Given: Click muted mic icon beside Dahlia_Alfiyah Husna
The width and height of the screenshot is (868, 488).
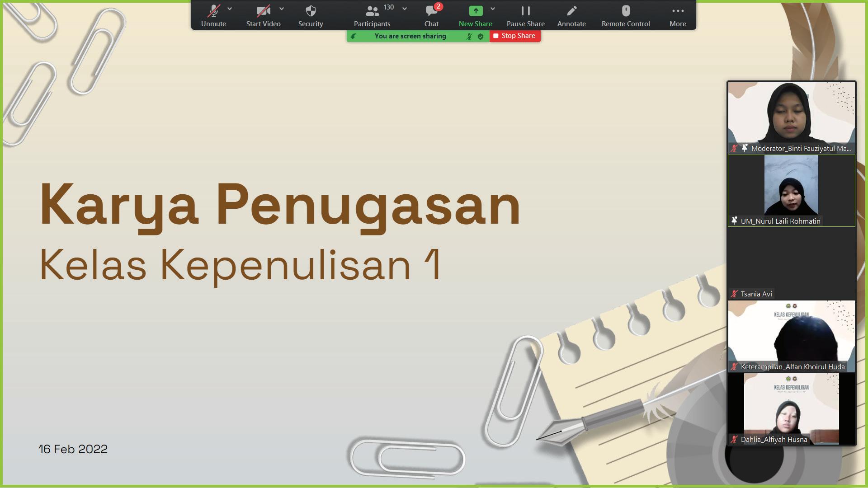Looking at the screenshot, I should pyautogui.click(x=734, y=439).
